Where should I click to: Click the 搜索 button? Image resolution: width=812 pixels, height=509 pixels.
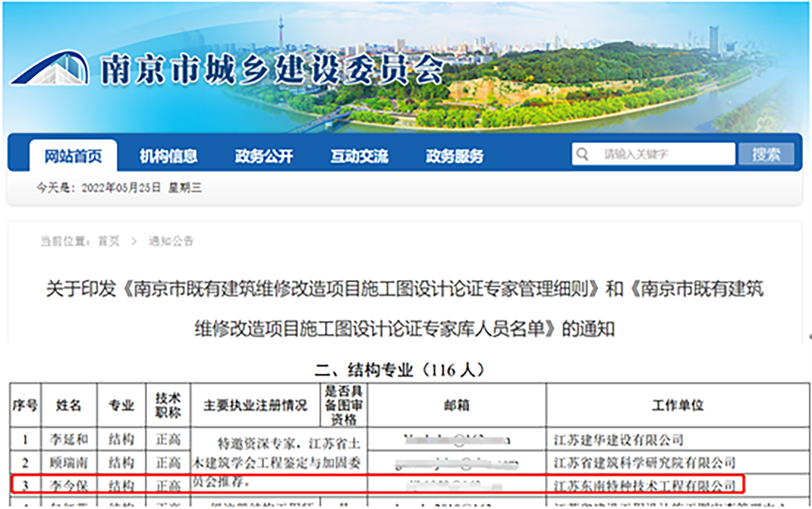(766, 154)
